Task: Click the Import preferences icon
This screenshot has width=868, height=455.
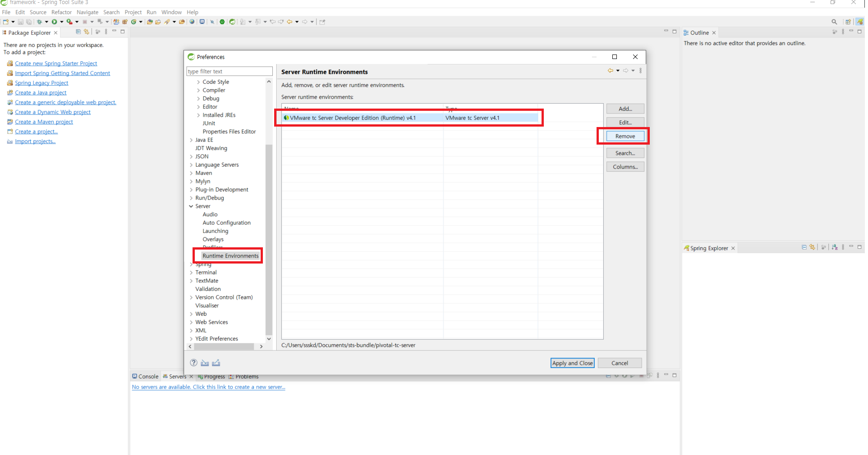Action: [205, 363]
